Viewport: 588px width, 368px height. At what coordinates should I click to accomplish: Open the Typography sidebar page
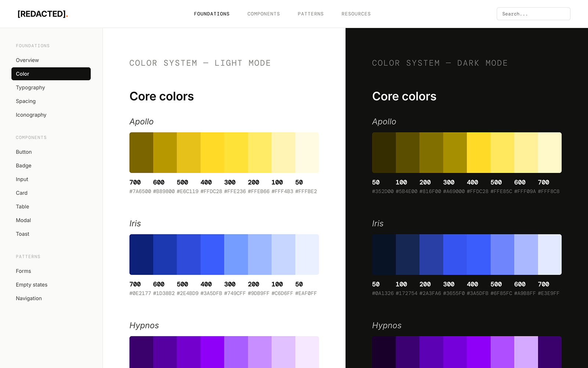(51, 88)
